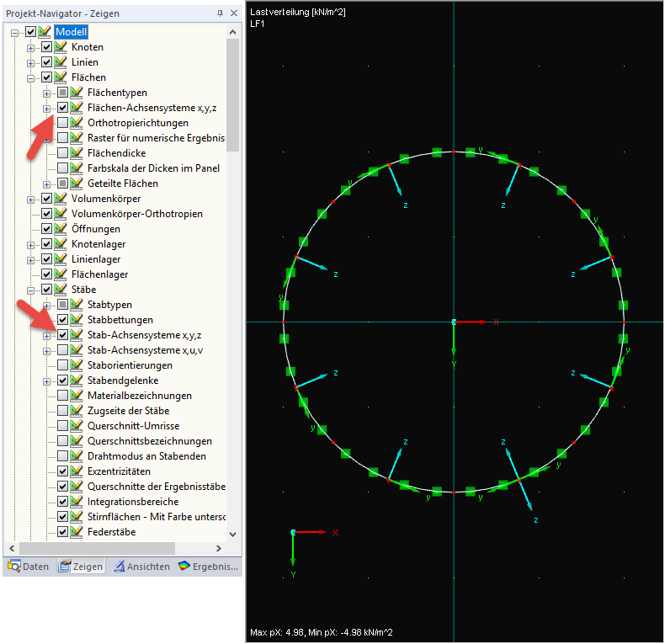The height and width of the screenshot is (644, 665).
Task: Switch to the Ergebnisse tab
Action: (x=208, y=566)
